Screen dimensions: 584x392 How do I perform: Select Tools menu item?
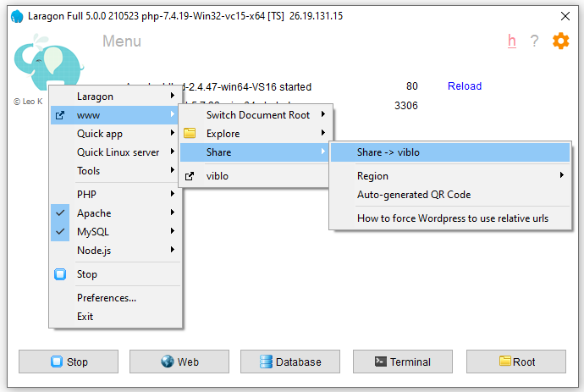115,171
